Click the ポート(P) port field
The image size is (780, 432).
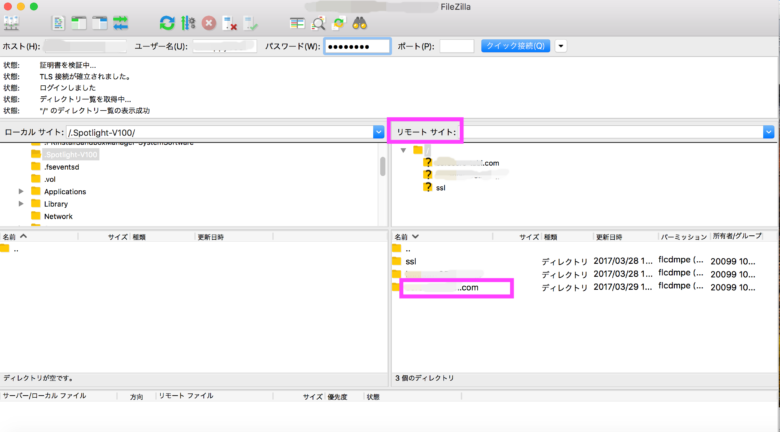[457, 46]
